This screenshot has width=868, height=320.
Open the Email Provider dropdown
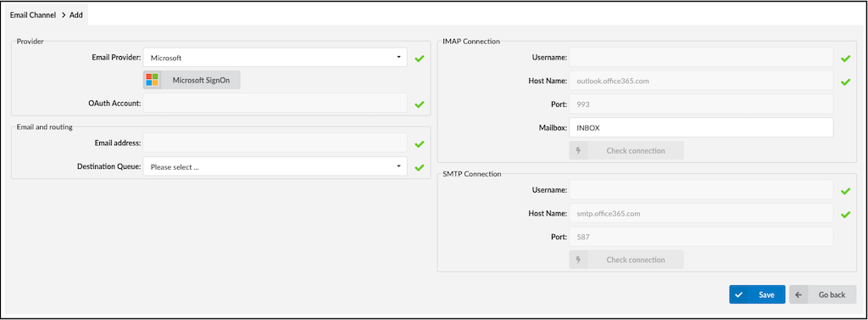275,58
